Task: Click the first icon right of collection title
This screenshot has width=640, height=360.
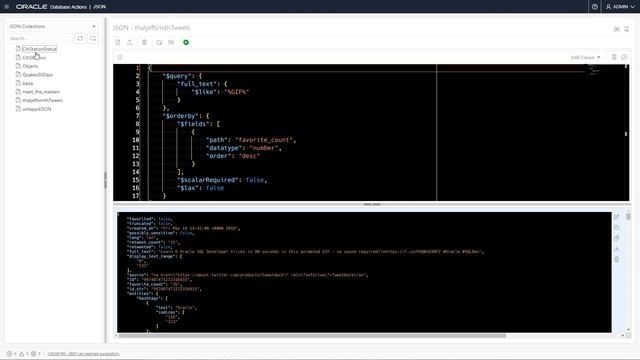Action: tap(616, 29)
